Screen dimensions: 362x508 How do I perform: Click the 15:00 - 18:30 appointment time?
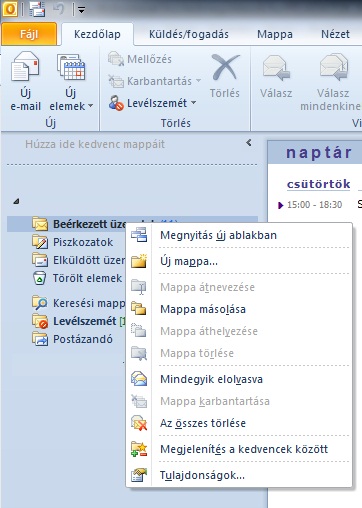point(315,204)
